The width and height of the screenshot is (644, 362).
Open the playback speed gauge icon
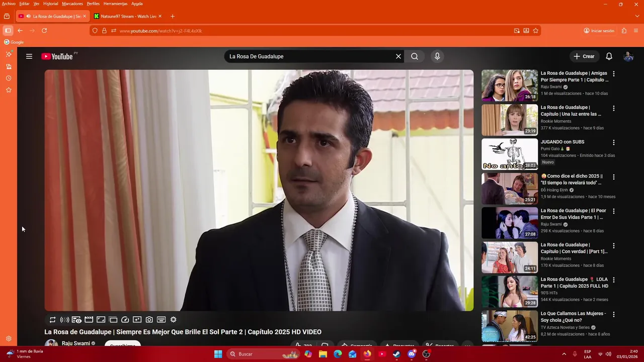coord(125,320)
